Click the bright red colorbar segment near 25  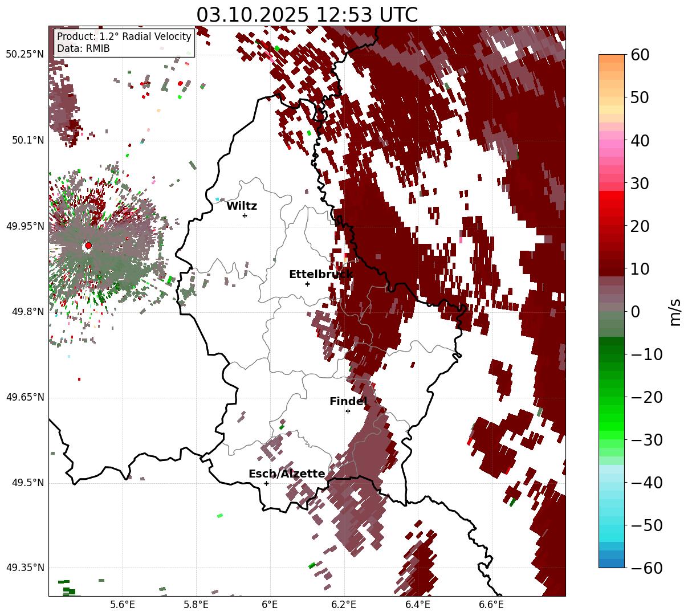point(612,203)
